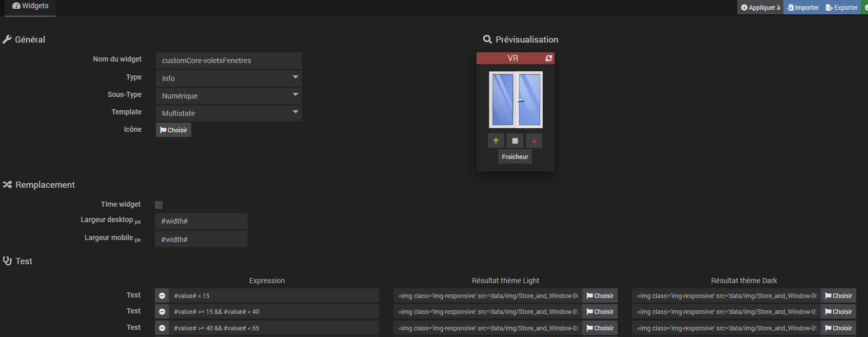Choisir Dark theme icon for '#value# < 15' test
Viewport: 868px width, 337px height.
click(838, 295)
